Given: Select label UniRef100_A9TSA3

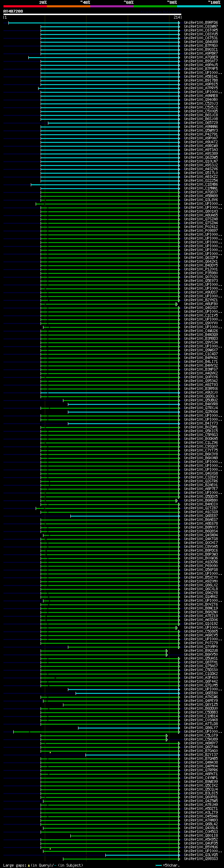Looking at the screenshot, I should point(201,150).
